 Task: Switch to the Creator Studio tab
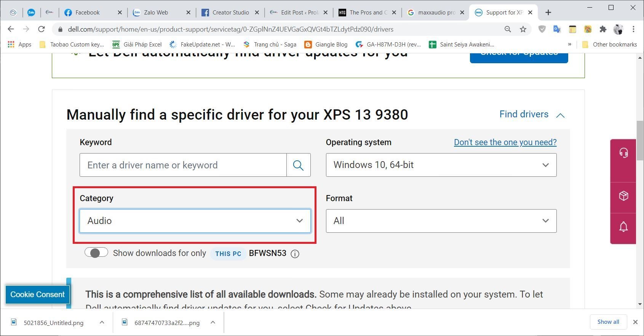click(x=230, y=13)
